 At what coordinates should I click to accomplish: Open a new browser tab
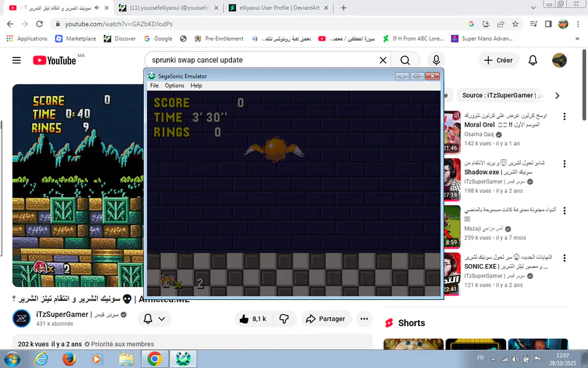click(344, 8)
